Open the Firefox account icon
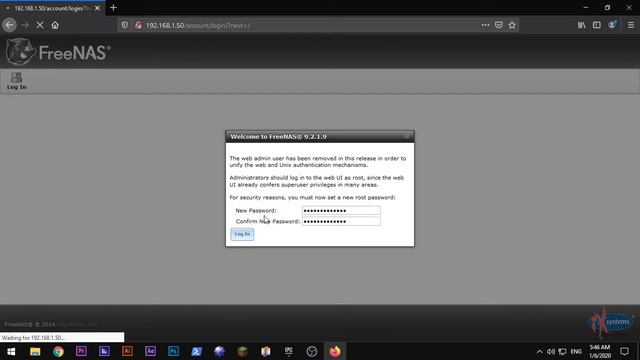This screenshot has width=640, height=360. [612, 24]
